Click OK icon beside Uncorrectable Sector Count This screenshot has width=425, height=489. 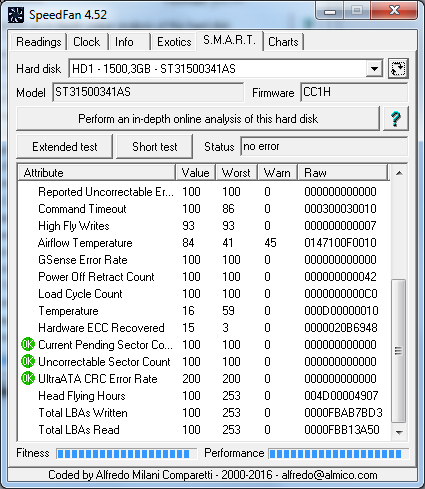click(28, 361)
